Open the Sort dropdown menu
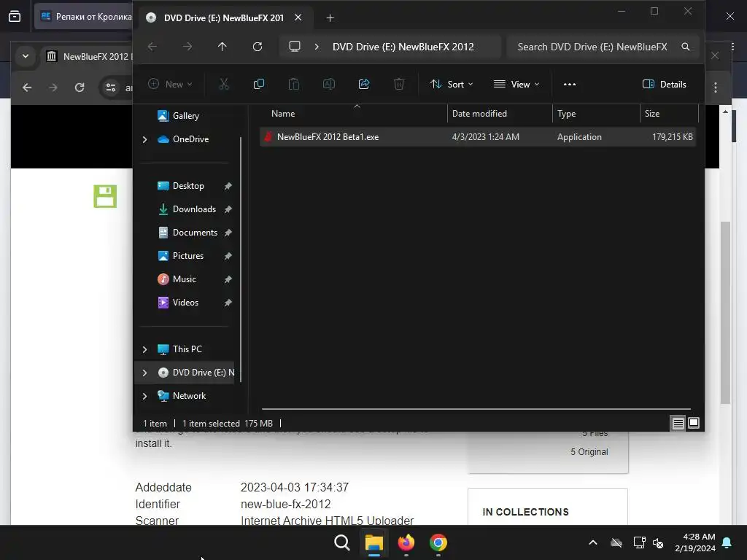 (452, 85)
